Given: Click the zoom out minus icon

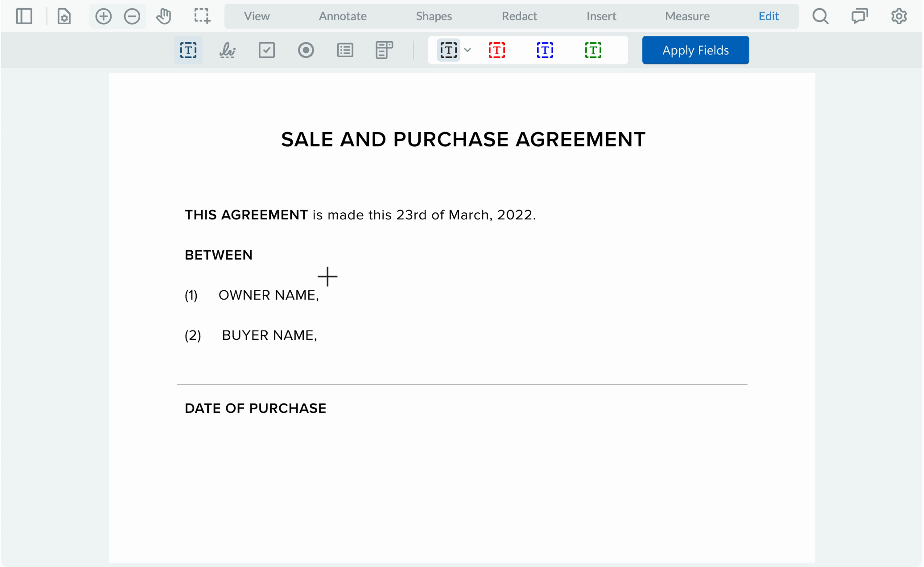Looking at the screenshot, I should point(132,16).
